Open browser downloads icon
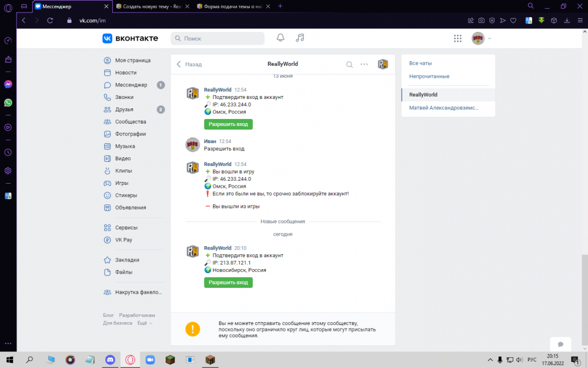Screen dimensions: 588x368 [567, 21]
